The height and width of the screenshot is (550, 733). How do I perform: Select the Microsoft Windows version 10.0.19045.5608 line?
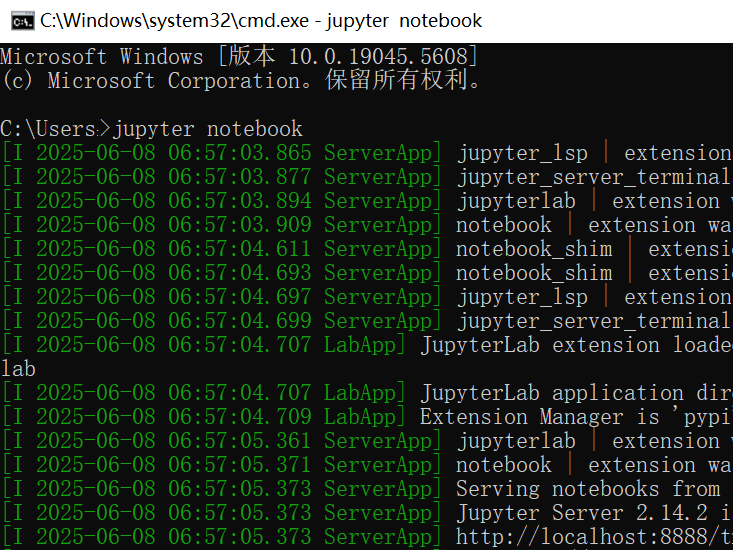tap(239, 57)
